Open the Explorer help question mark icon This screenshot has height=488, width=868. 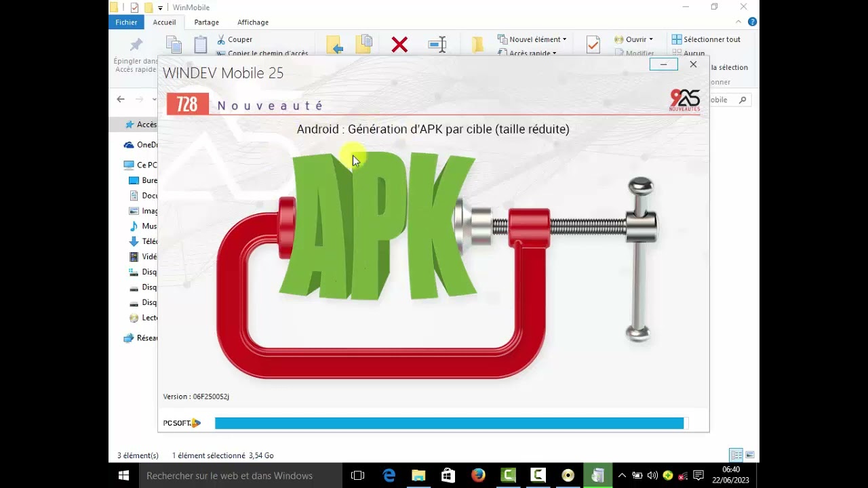(752, 22)
